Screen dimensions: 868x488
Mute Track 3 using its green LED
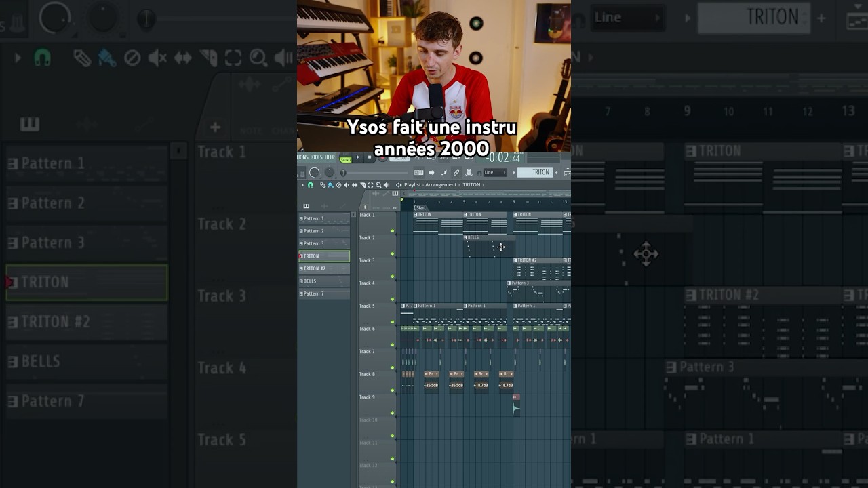[393, 277]
